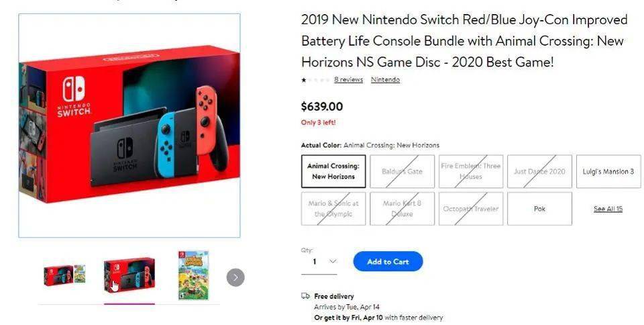Select the Luigi's Mansion 3 option
The height and width of the screenshot is (325, 644).
[x=608, y=171]
